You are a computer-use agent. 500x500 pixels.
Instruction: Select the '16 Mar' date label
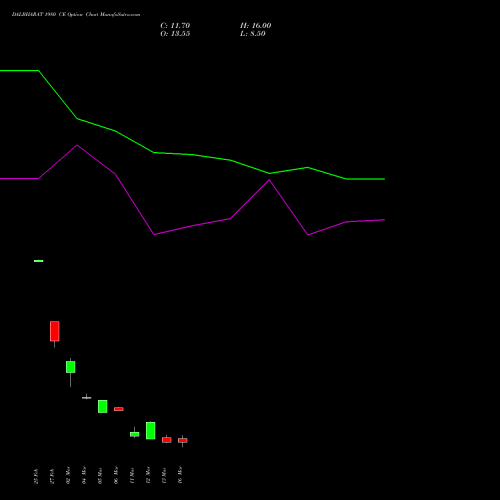point(180,475)
